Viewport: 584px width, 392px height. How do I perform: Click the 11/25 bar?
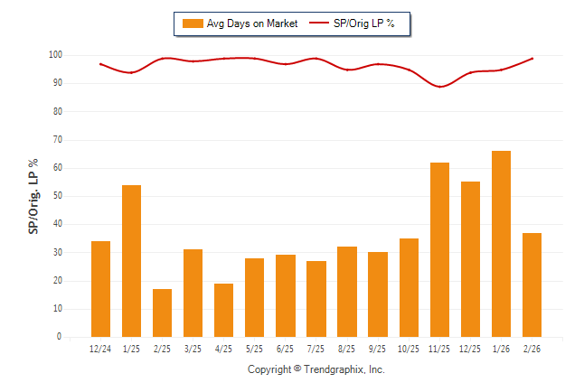[439, 249]
